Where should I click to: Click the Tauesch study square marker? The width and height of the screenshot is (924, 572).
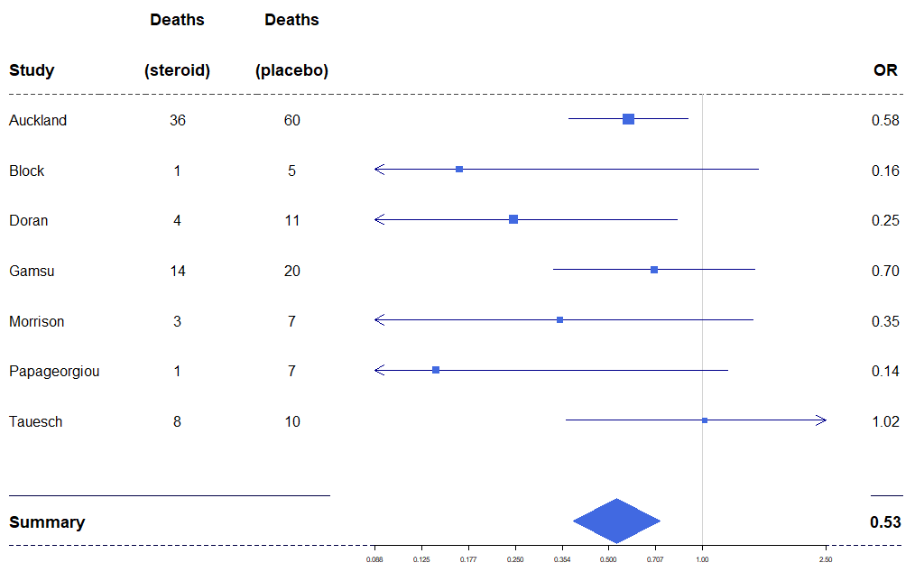click(705, 420)
